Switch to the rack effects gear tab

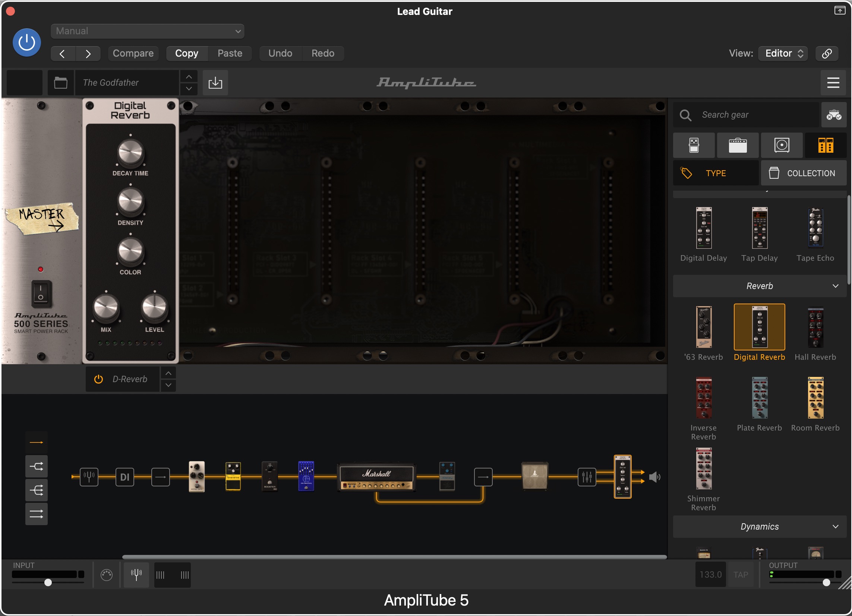click(826, 145)
